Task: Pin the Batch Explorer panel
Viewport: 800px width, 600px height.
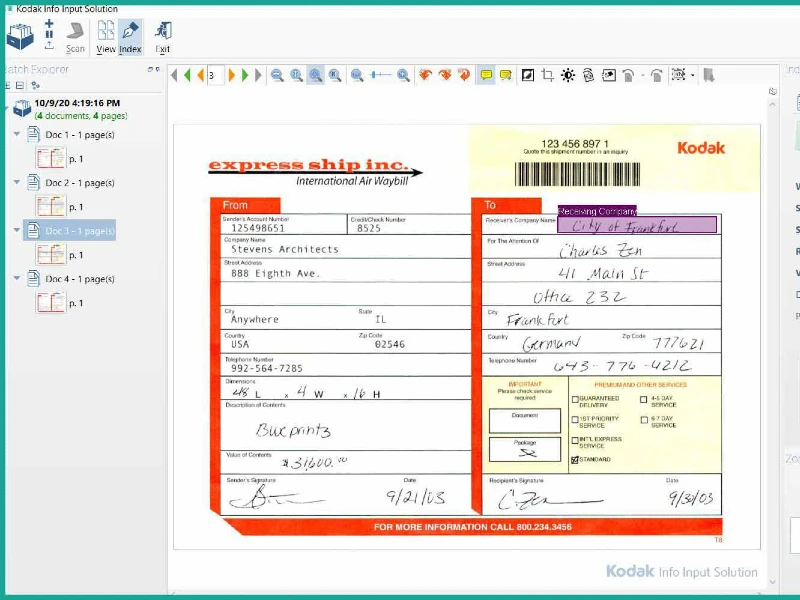Action: pos(158,69)
